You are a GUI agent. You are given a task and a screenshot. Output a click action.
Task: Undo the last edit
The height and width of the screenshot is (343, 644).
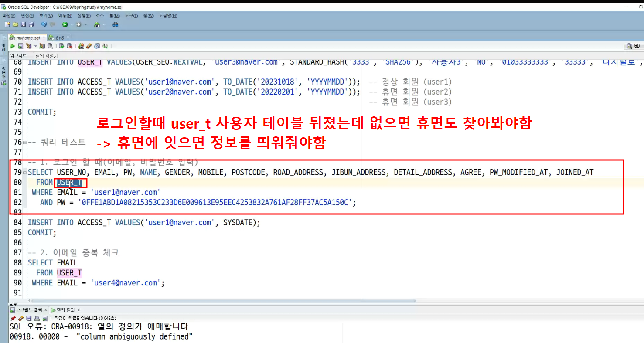tap(44, 24)
